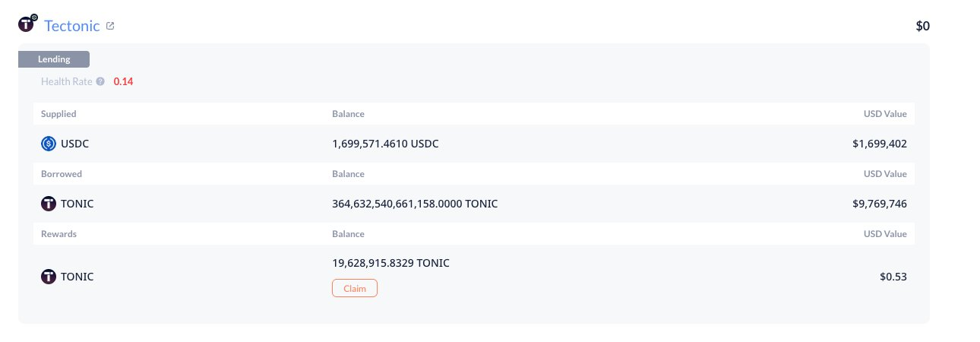
Task: Click the $9,769,746 borrowed USD value
Action: point(880,204)
